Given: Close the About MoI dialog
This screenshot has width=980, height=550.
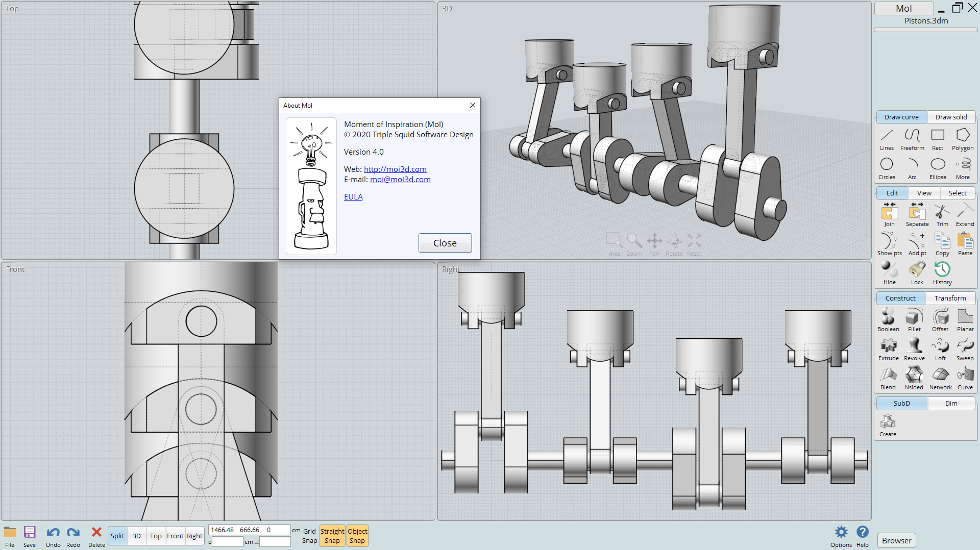Looking at the screenshot, I should click(445, 243).
